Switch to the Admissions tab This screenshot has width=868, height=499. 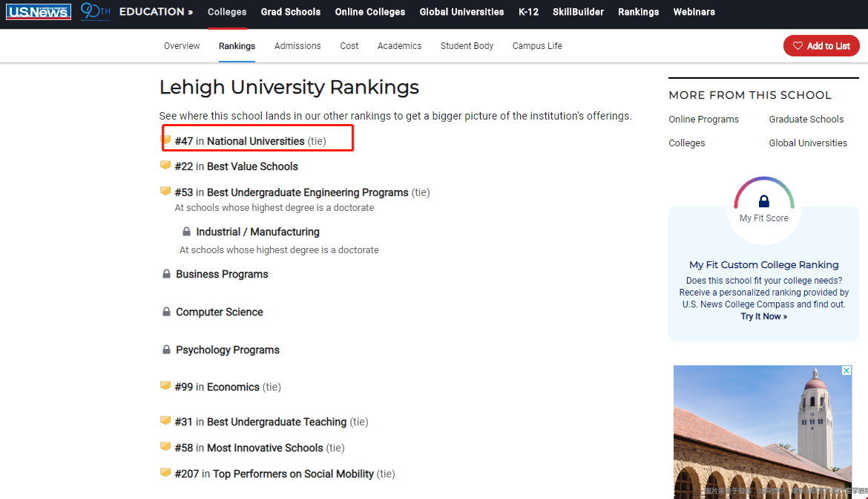[297, 46]
